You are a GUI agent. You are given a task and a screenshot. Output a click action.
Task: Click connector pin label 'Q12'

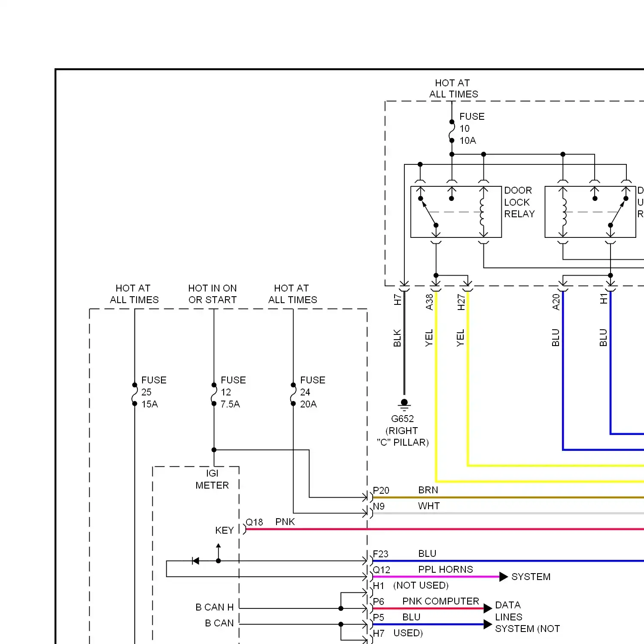pyautogui.click(x=381, y=570)
